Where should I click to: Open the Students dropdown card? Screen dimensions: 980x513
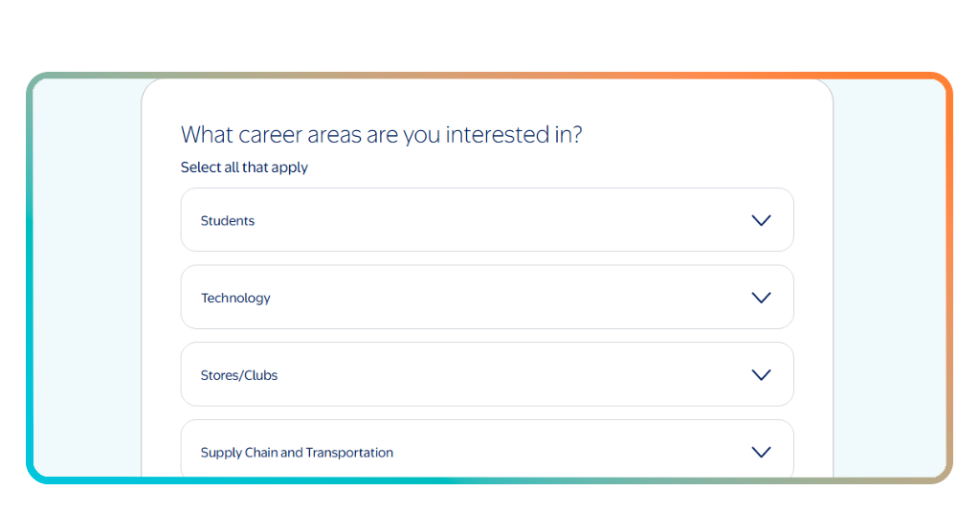487,220
